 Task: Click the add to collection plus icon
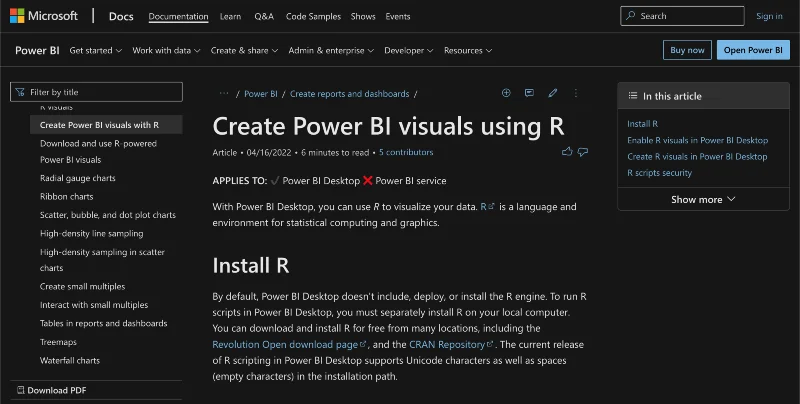pos(506,93)
